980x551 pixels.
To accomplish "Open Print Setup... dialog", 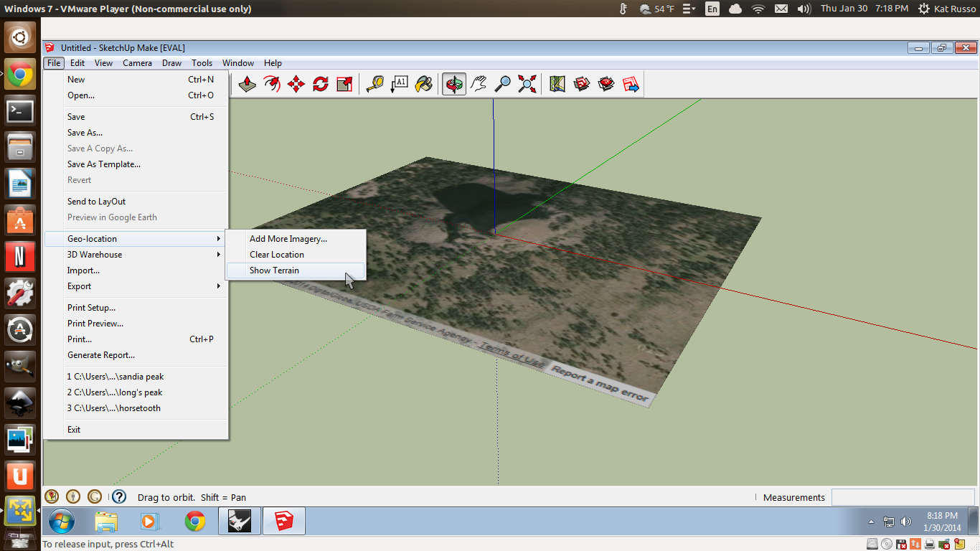I will (135, 308).
